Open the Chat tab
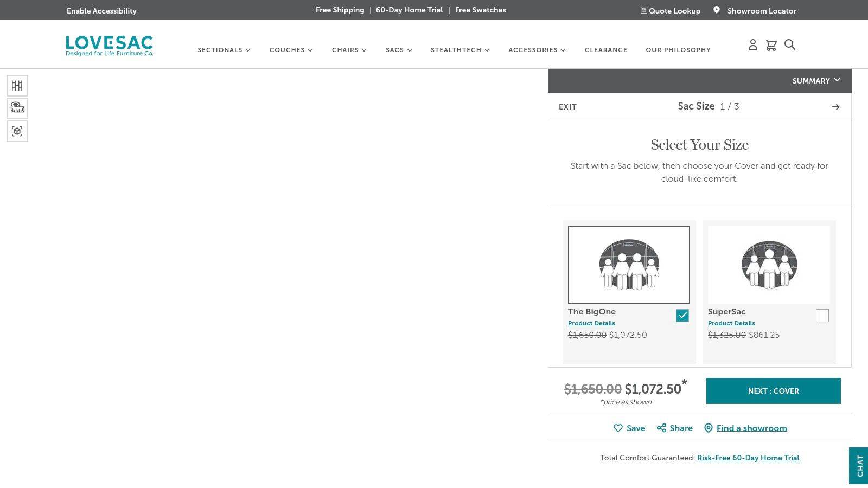 [x=859, y=466]
